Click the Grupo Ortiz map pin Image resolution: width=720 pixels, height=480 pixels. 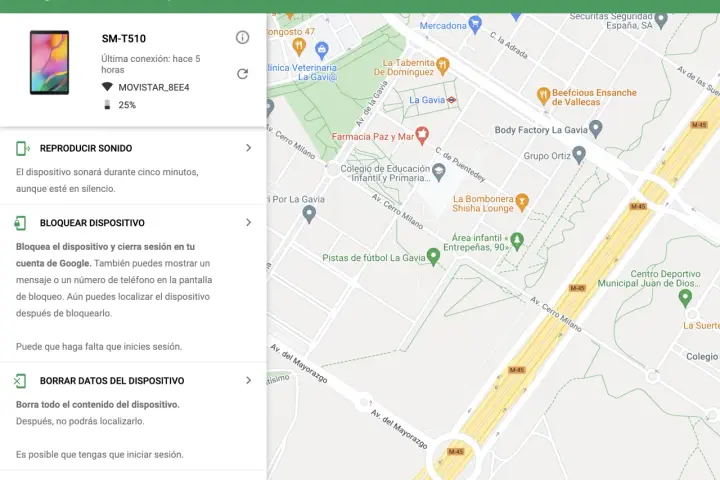579,154
